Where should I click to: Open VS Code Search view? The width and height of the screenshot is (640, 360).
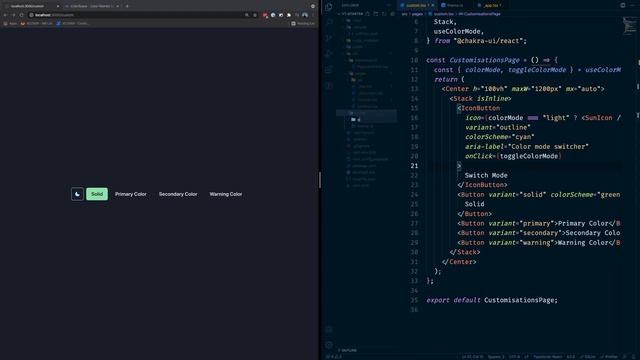click(329, 22)
